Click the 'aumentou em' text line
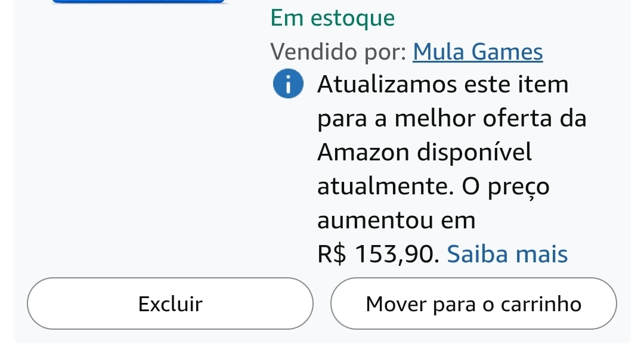The image size is (644, 347). [397, 221]
